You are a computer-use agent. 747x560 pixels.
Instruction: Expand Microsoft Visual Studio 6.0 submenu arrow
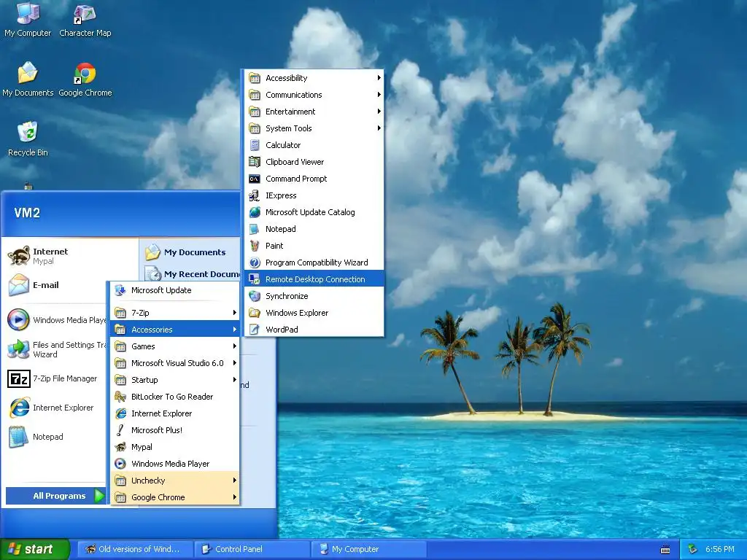click(234, 363)
